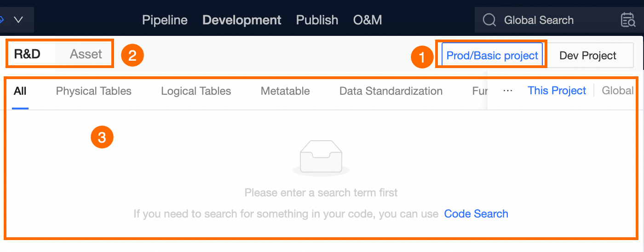Set search scope to Global

(618, 91)
